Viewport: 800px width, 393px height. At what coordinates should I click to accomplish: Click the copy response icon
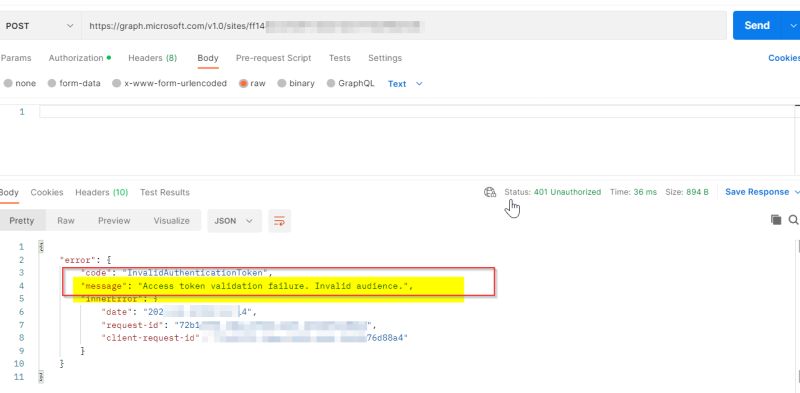[x=776, y=220]
